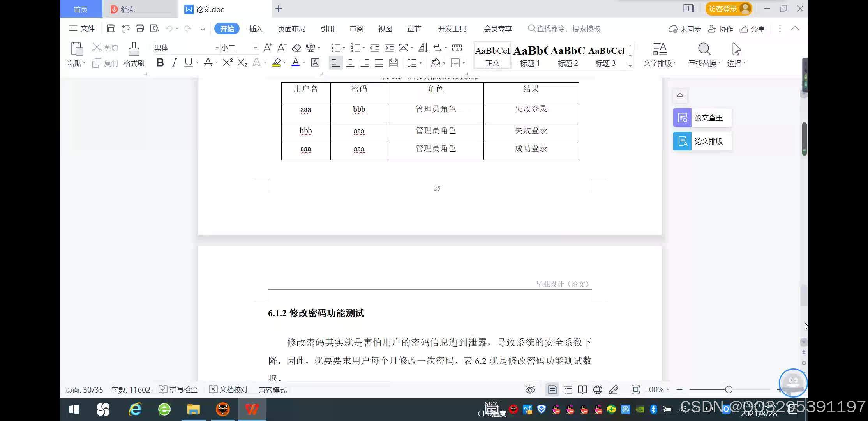Click the 协作 collaborate button
This screenshot has width=868, height=421.
721,29
